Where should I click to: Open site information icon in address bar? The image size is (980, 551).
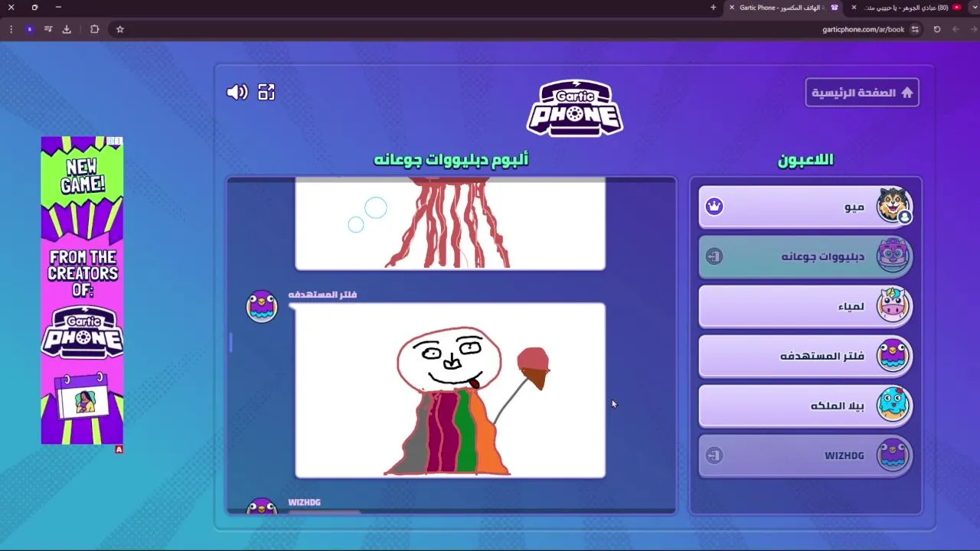coord(915,29)
